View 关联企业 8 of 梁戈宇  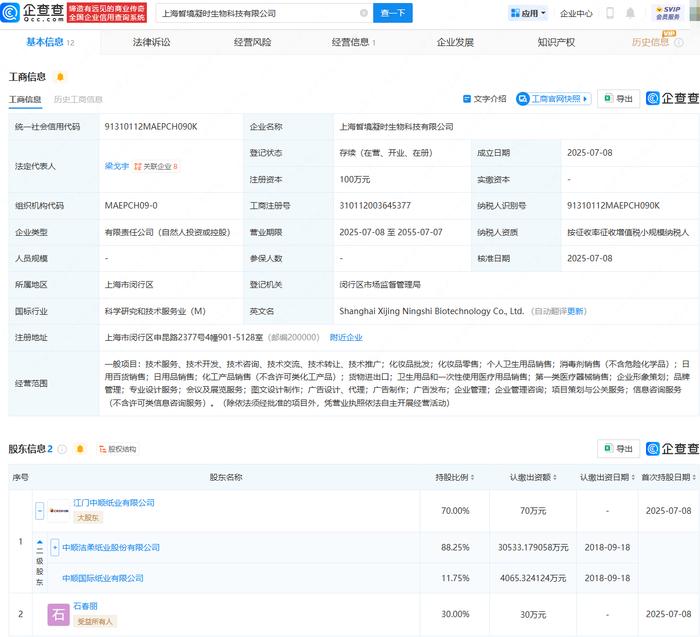pos(156,166)
